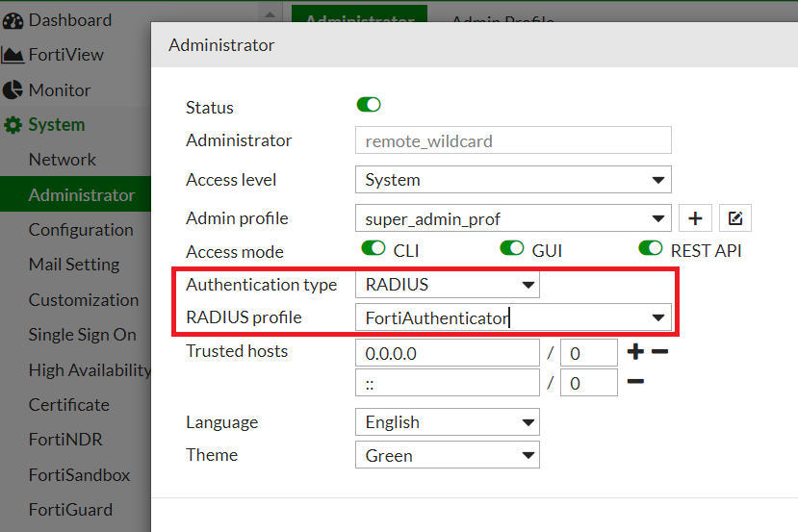Disable the administrator Status toggle

click(x=369, y=104)
